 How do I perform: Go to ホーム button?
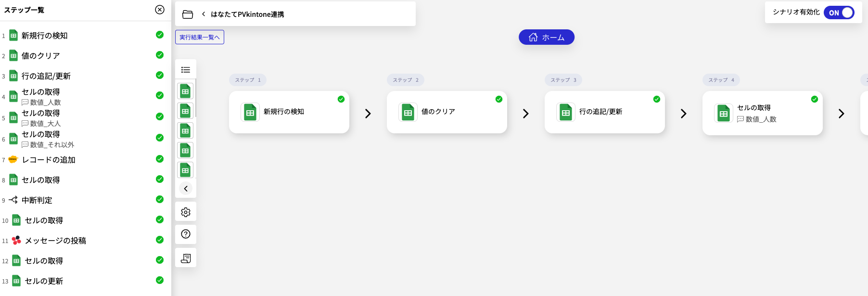[x=546, y=37]
